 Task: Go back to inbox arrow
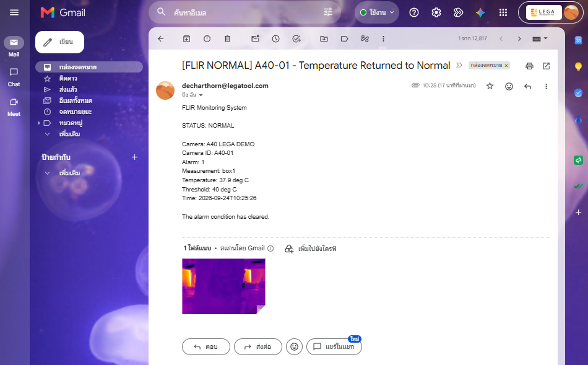160,38
